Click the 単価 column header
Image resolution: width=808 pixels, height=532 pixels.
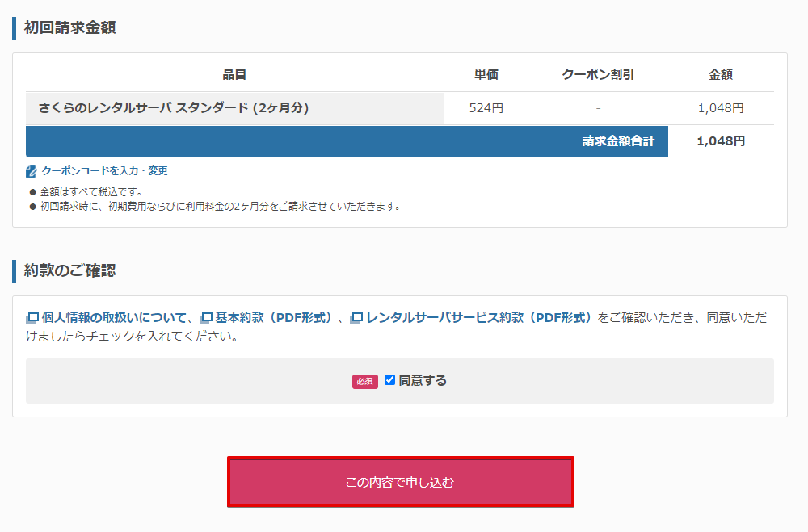(x=486, y=75)
